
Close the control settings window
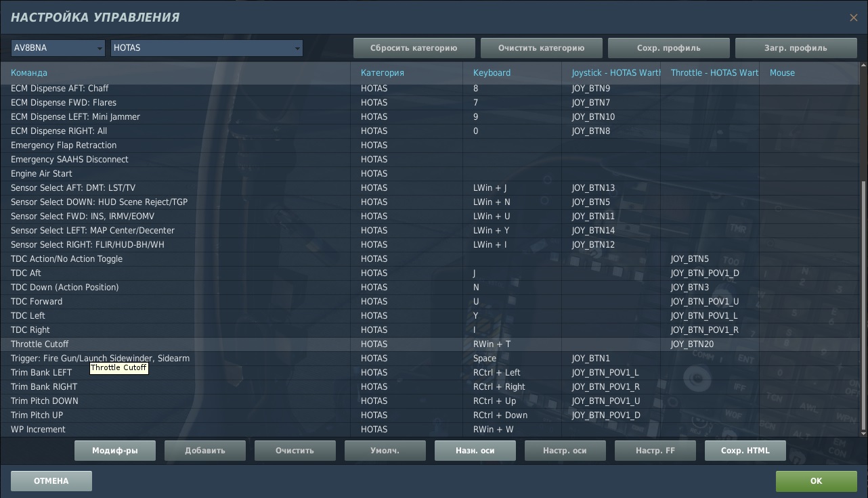point(853,18)
